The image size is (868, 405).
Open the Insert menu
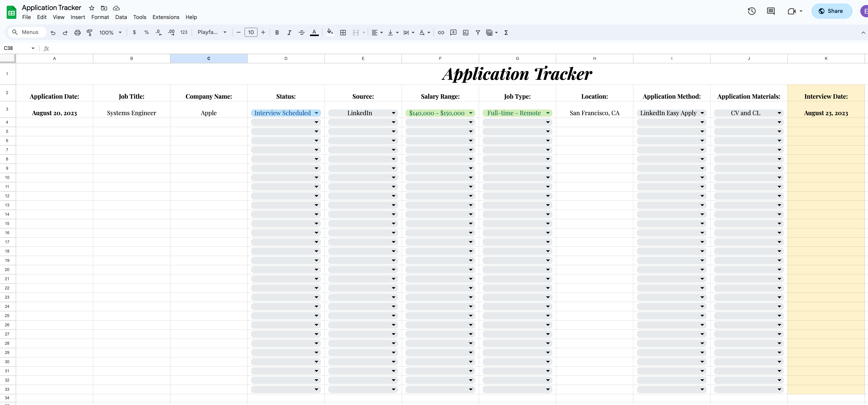[78, 17]
